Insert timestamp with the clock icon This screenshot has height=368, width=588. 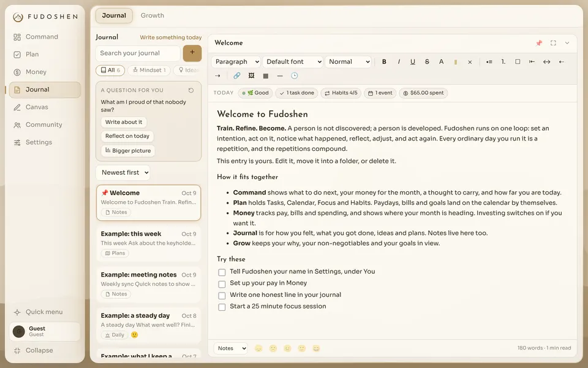(295, 76)
